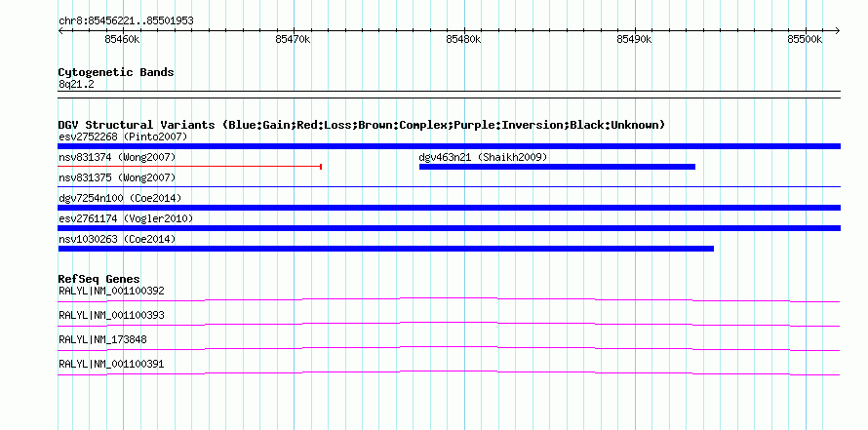Open the RALYL|NM_001100392 transcript label
The height and width of the screenshot is (430, 868).
pyautogui.click(x=111, y=292)
